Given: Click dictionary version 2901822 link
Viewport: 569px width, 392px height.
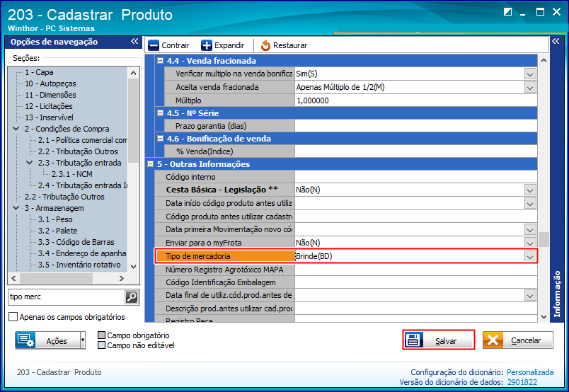Looking at the screenshot, I should coord(522,382).
